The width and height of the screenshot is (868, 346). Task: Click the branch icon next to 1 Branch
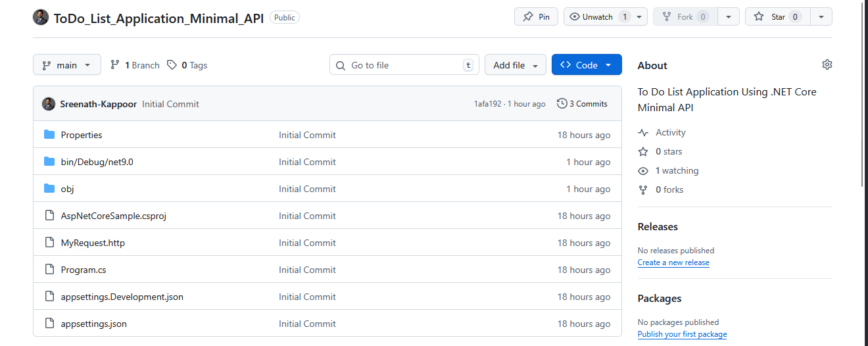click(115, 65)
